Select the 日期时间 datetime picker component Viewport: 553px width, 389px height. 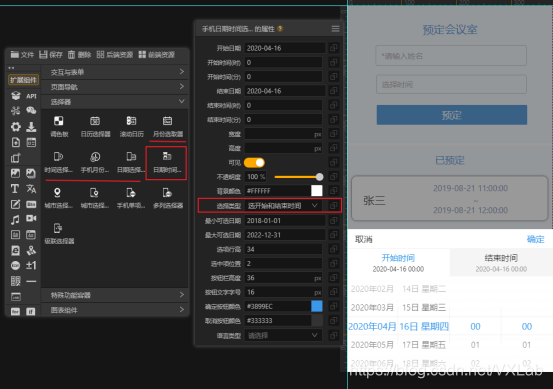(x=167, y=162)
